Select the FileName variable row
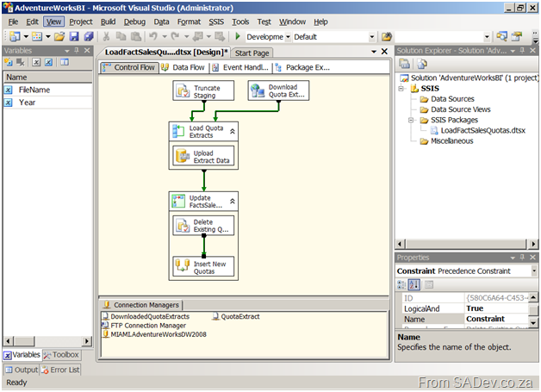Image resolution: width=541 pixels, height=392 pixels. [x=48, y=90]
